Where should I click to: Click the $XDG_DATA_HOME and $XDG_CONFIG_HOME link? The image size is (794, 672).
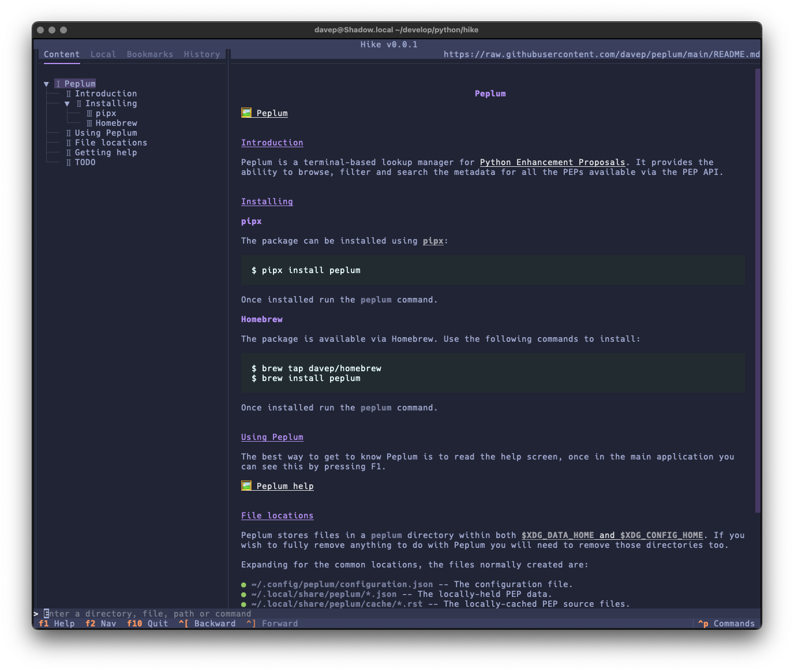tap(612, 535)
